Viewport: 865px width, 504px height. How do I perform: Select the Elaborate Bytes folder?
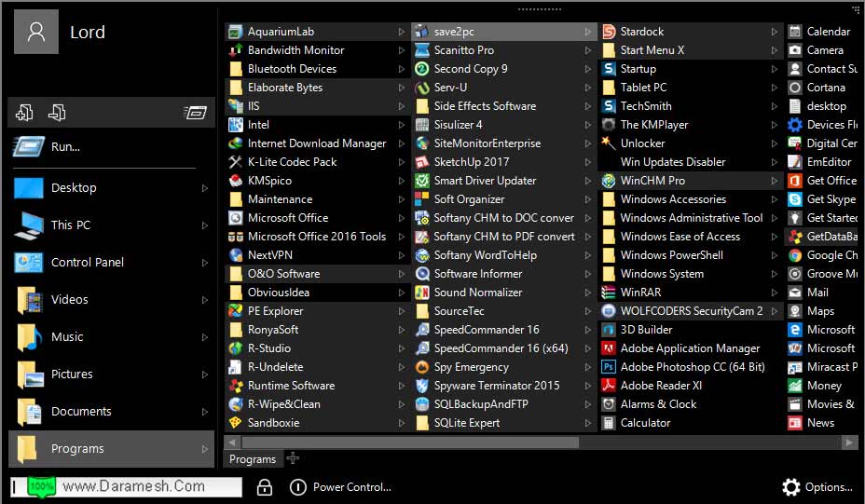318,88
